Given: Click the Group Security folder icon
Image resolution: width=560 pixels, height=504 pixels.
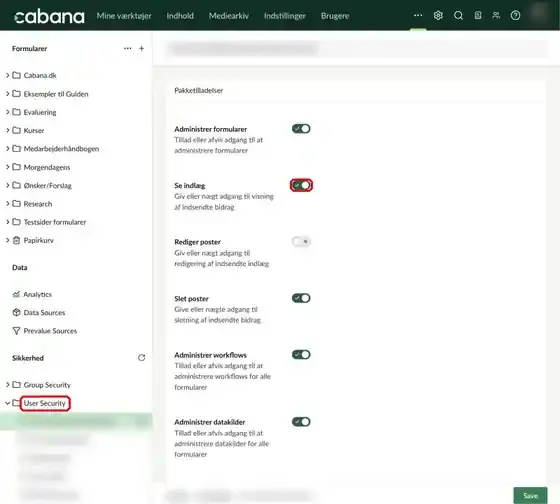Looking at the screenshot, I should coord(16,385).
